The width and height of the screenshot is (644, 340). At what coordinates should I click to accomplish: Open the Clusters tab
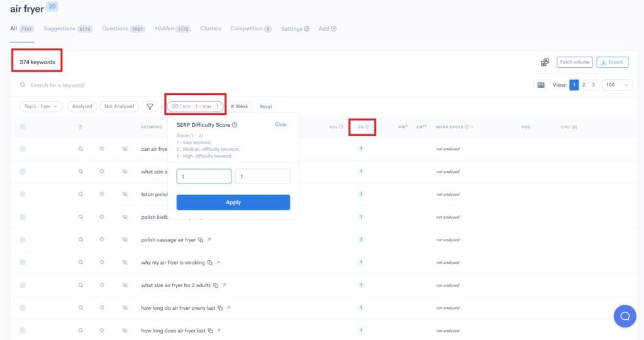(211, 29)
